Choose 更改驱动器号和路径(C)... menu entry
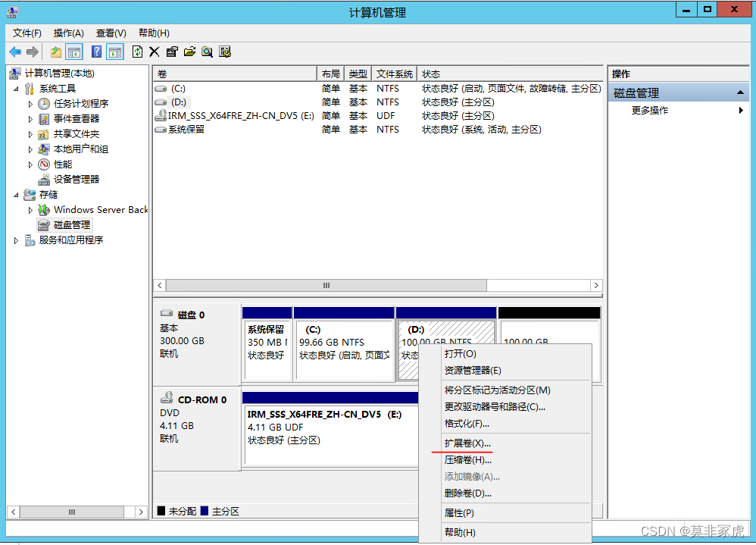The width and height of the screenshot is (756, 545). 505,407
